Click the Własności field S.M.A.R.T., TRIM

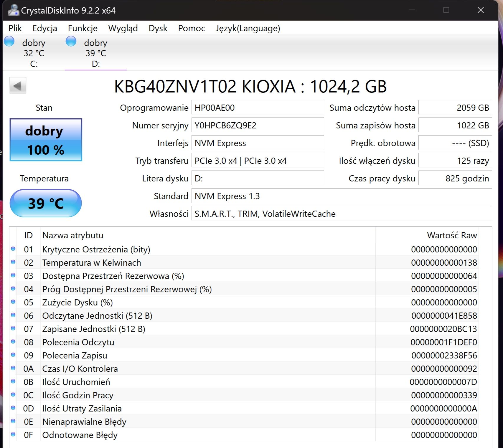point(342,214)
